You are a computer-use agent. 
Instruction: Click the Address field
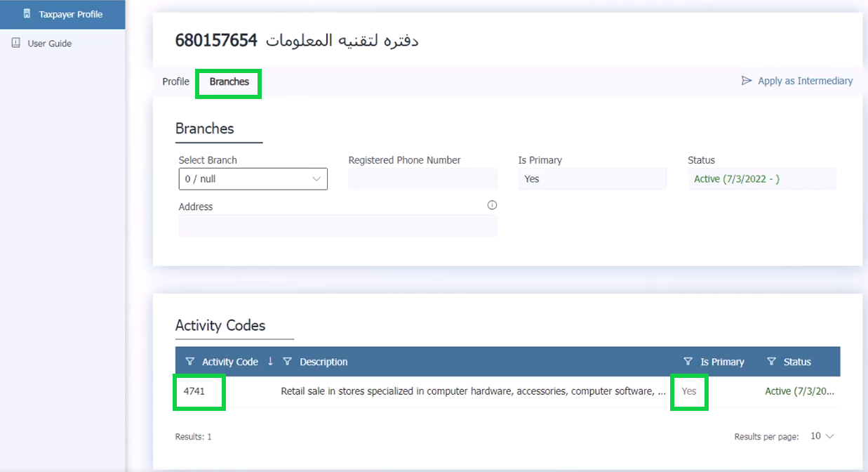[338, 225]
